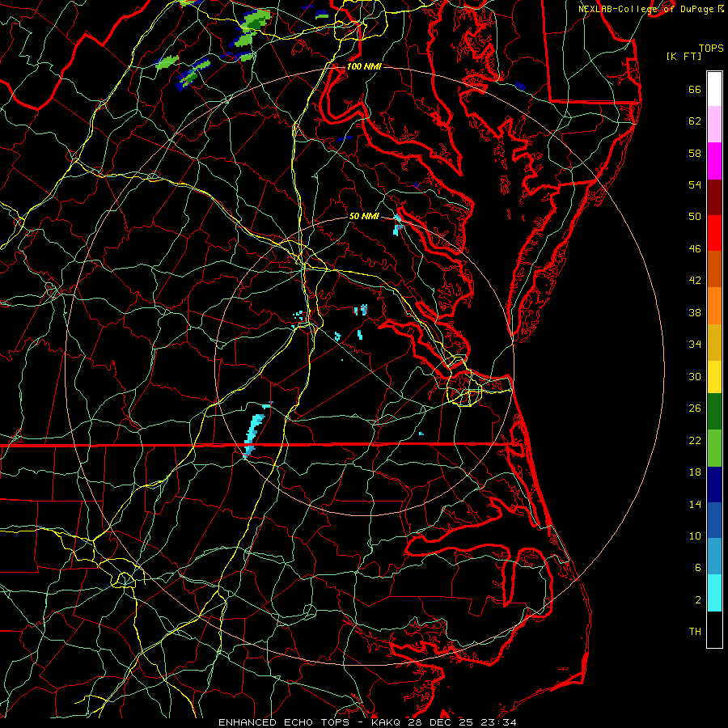This screenshot has height=728, width=728.
Task: Click the NEXLAB-College of DuPage credit text
Action: click(645, 9)
